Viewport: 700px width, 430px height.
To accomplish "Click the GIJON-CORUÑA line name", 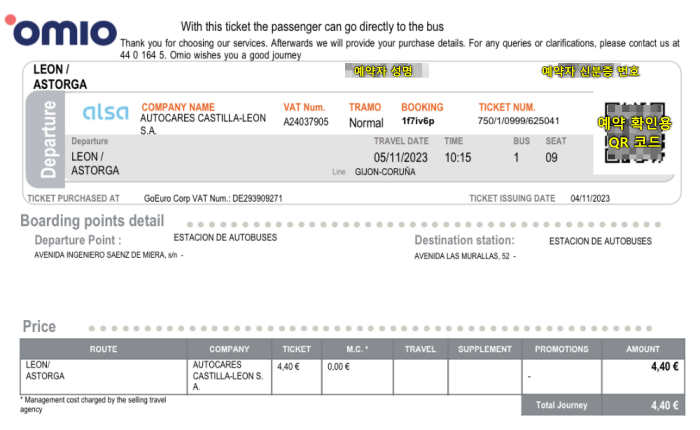I will tap(385, 172).
